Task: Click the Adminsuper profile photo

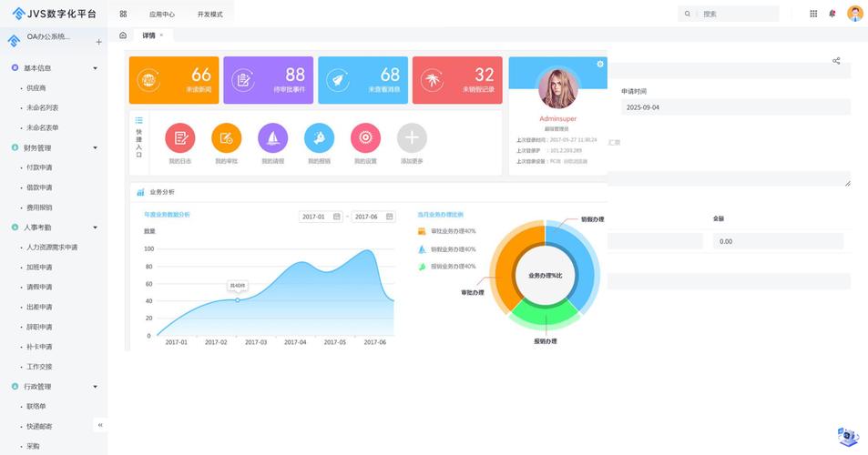Action: coord(558,88)
